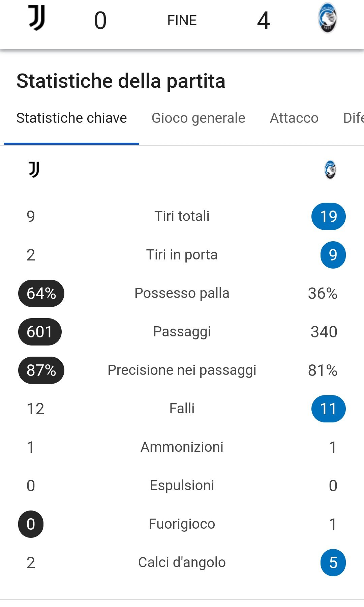
Task: Tap the small Atalanta crest above stats
Action: pyautogui.click(x=330, y=169)
